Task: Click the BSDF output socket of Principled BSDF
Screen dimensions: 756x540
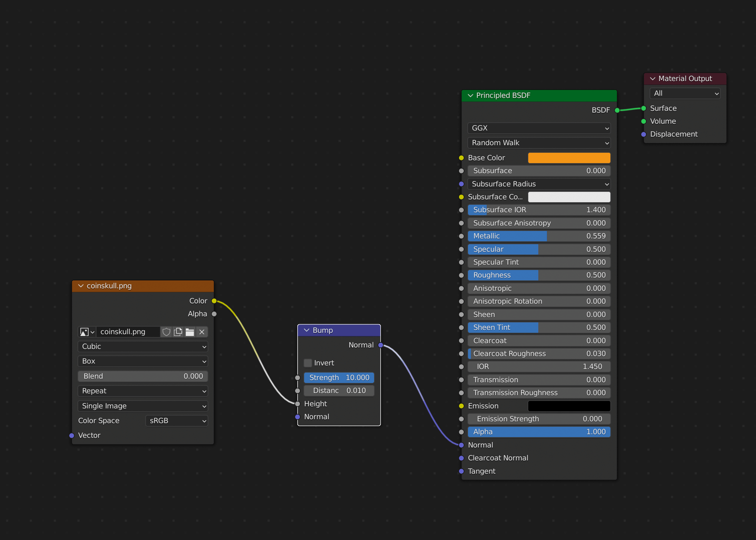Action: tap(617, 110)
